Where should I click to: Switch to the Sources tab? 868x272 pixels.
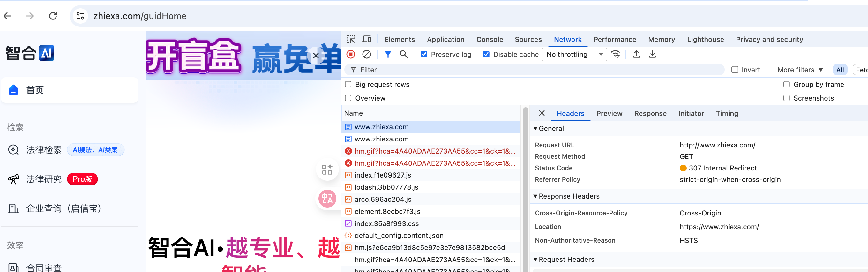pyautogui.click(x=528, y=40)
